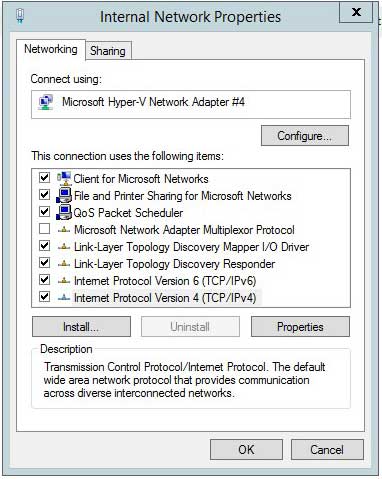Click the Install button
Image resolution: width=382 pixels, height=479 pixels.
click(x=81, y=327)
